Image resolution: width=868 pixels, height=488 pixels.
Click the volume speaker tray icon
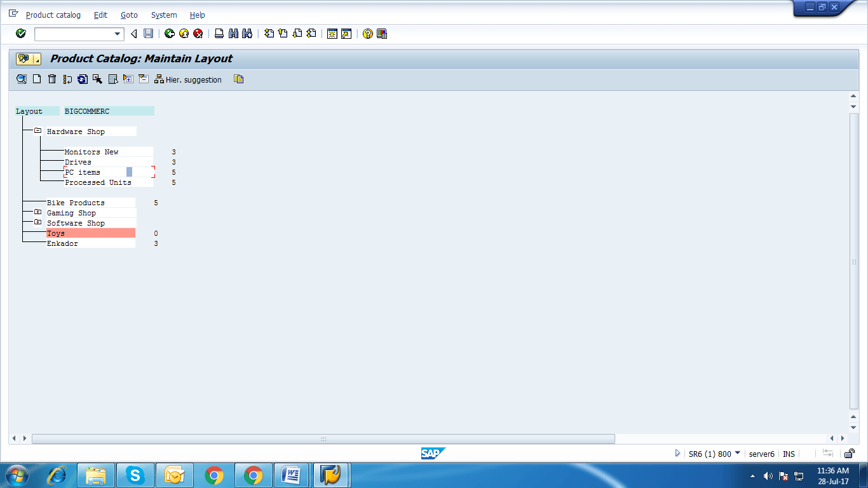click(768, 476)
